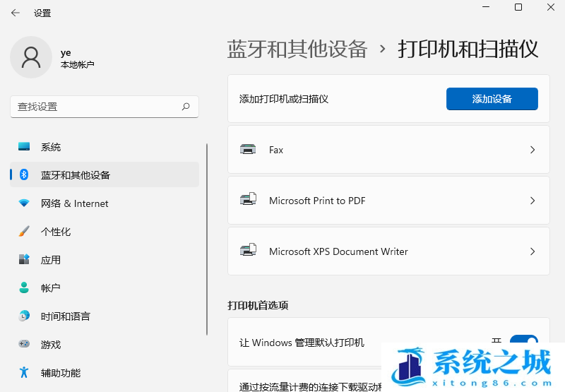Screen dimensions: 565x392
Task: Open the Microsoft Print to PDF chevron
Action: pyautogui.click(x=533, y=201)
